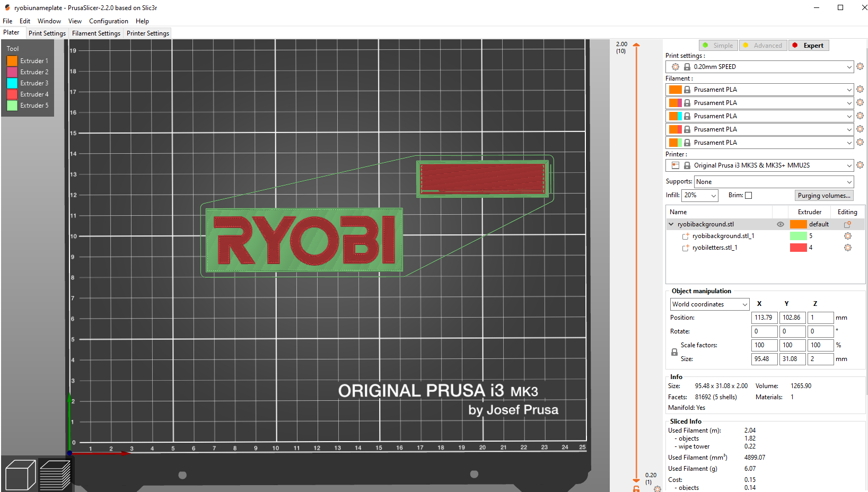The width and height of the screenshot is (868, 492).
Task: Click the PrusaSlicer app icon in title bar
Action: pos(7,7)
